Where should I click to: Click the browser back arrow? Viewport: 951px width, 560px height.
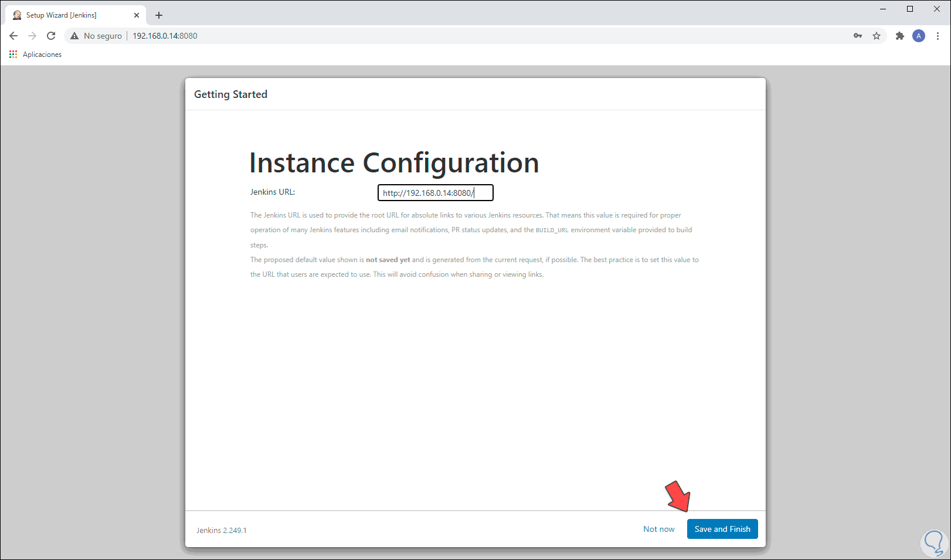coord(13,36)
